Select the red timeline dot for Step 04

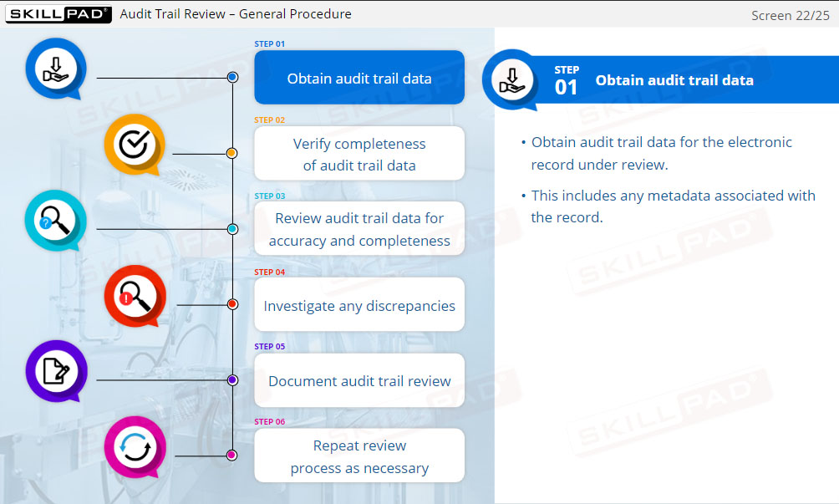(231, 304)
